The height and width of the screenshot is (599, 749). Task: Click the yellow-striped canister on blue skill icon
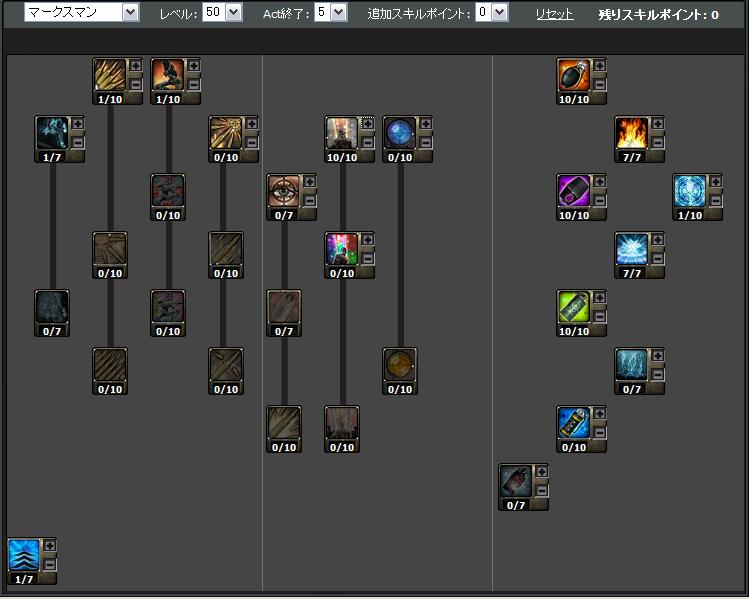(574, 423)
